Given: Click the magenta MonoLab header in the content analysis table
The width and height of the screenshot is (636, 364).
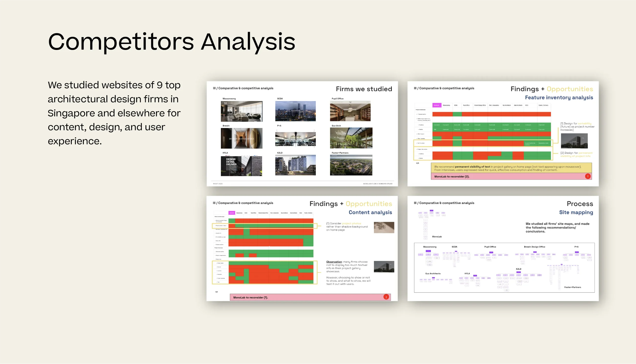Looking at the screenshot, I should click(232, 213).
